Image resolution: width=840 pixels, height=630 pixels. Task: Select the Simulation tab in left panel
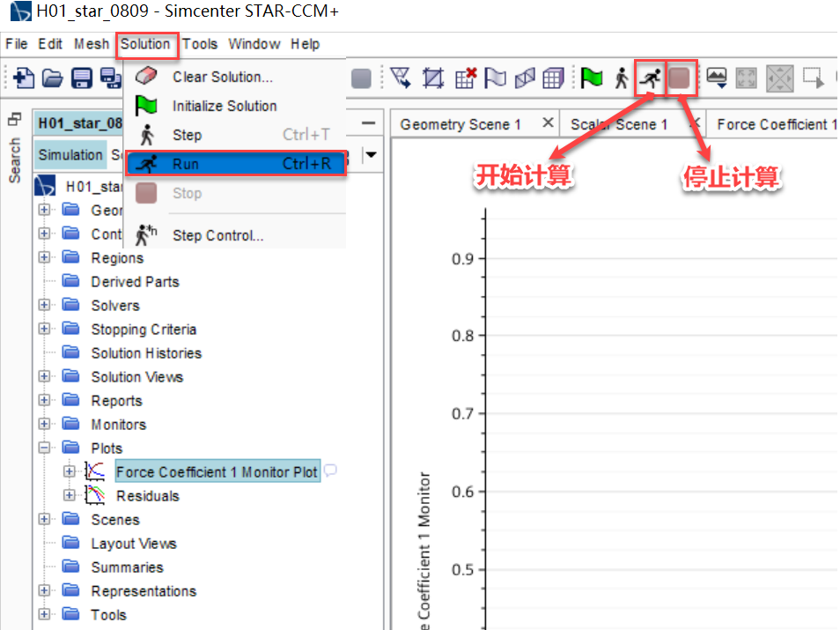tap(70, 155)
